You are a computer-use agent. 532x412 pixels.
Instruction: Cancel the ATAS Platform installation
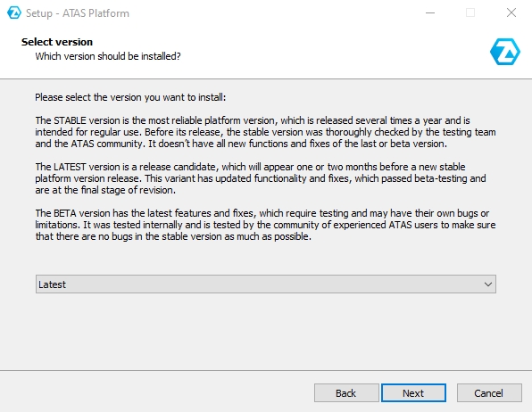489,393
